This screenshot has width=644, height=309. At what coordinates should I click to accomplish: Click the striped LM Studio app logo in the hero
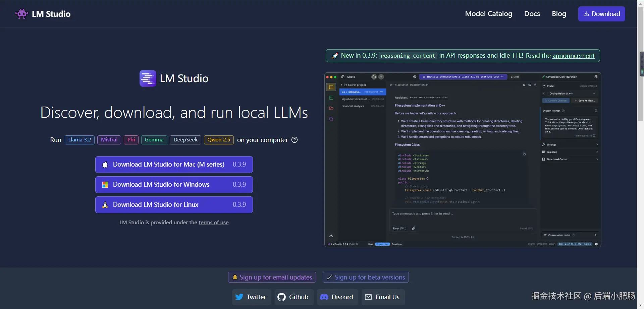point(148,78)
